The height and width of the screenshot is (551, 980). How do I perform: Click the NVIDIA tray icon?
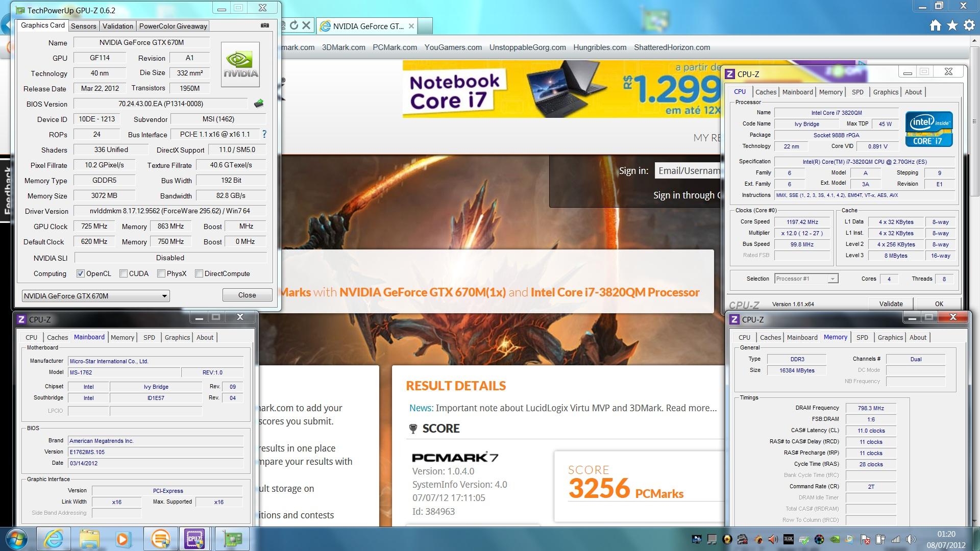tap(834, 539)
